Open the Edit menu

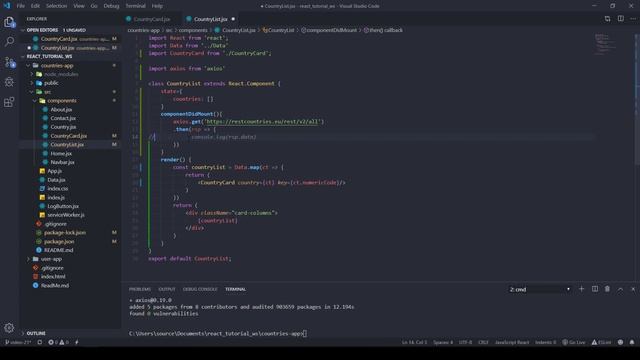pyautogui.click(x=36, y=6)
